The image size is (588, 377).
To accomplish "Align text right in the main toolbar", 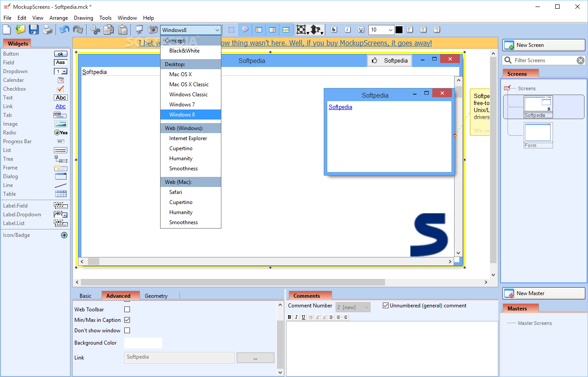I will 437,30.
